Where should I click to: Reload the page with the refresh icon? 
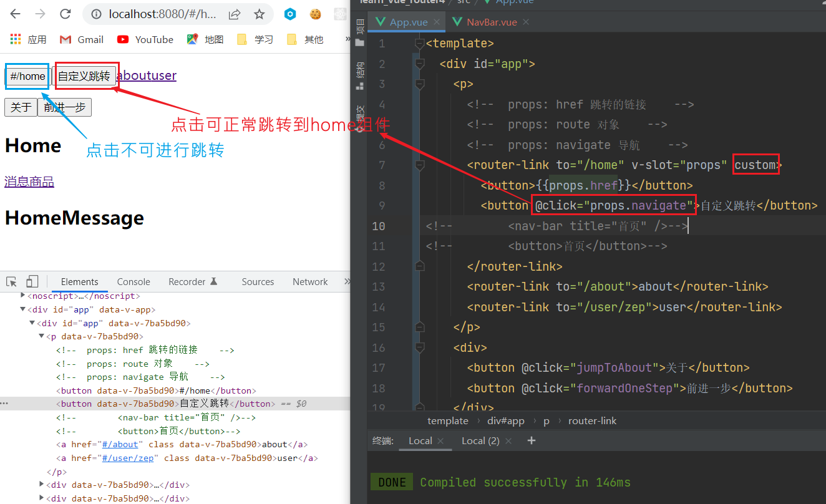(x=65, y=14)
